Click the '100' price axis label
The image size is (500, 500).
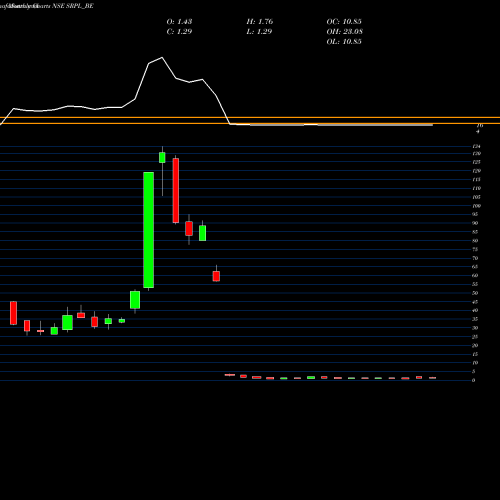476,206
